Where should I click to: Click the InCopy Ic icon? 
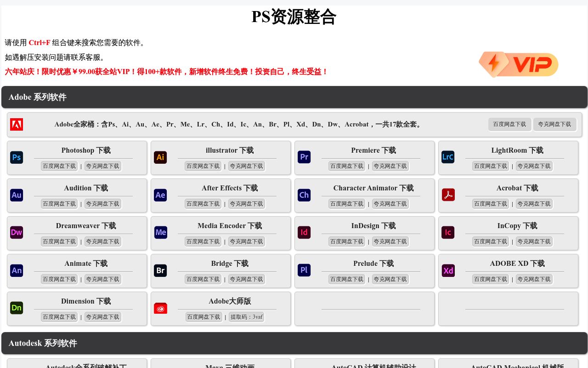click(x=448, y=233)
